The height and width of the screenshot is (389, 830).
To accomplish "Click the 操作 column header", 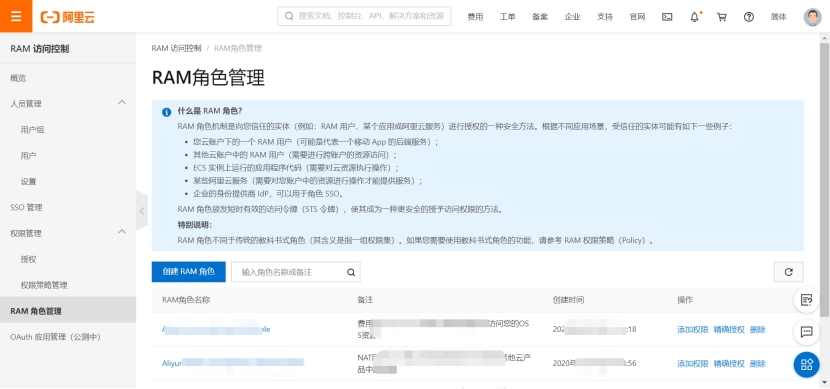I will 685,300.
